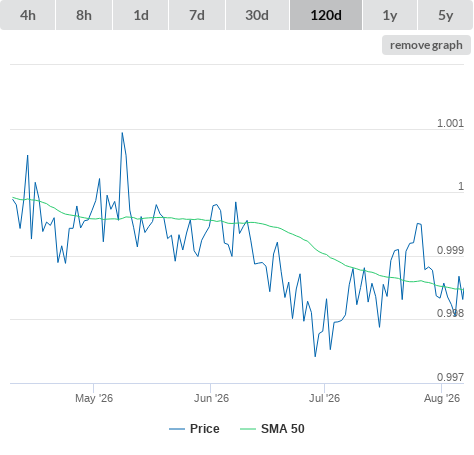Click the Jul '26 axis label
Viewport: 474px width, 455px height.
click(x=324, y=398)
